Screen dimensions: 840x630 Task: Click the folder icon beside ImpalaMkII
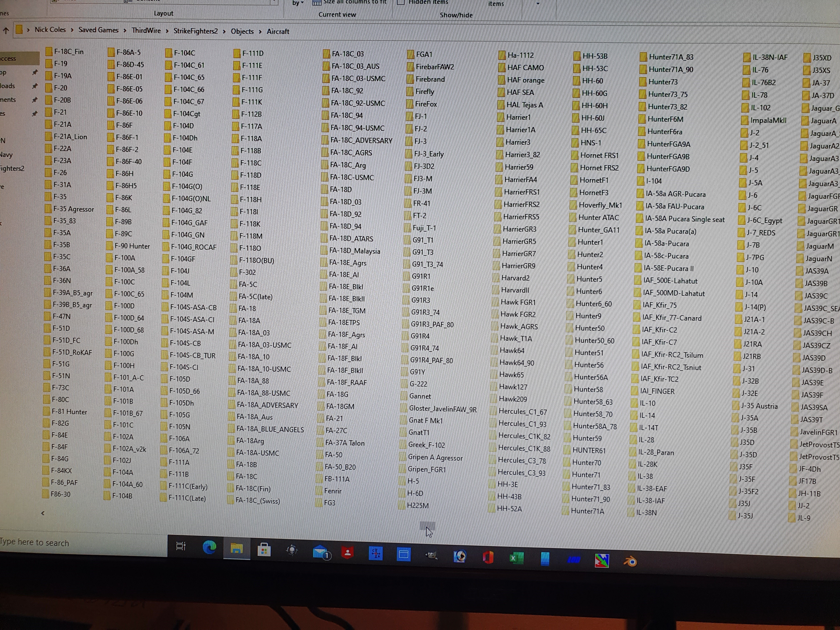coord(745,121)
